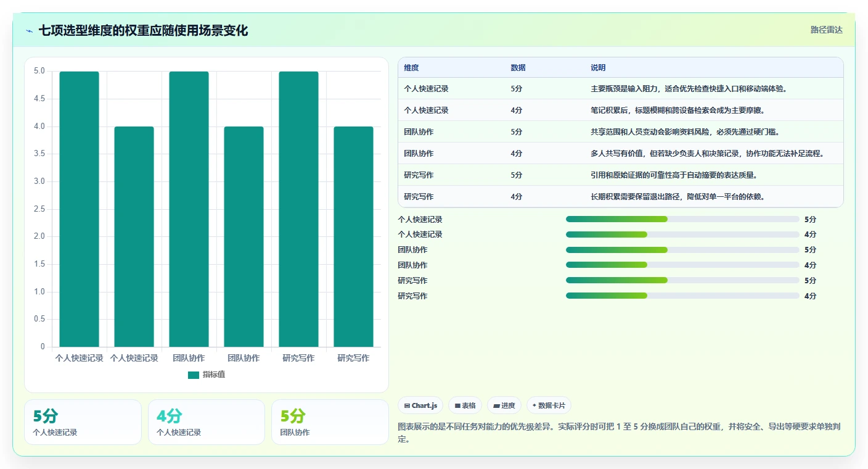
Task: Open the 4分 个人快速记录 data card
Action: [x=207, y=422]
